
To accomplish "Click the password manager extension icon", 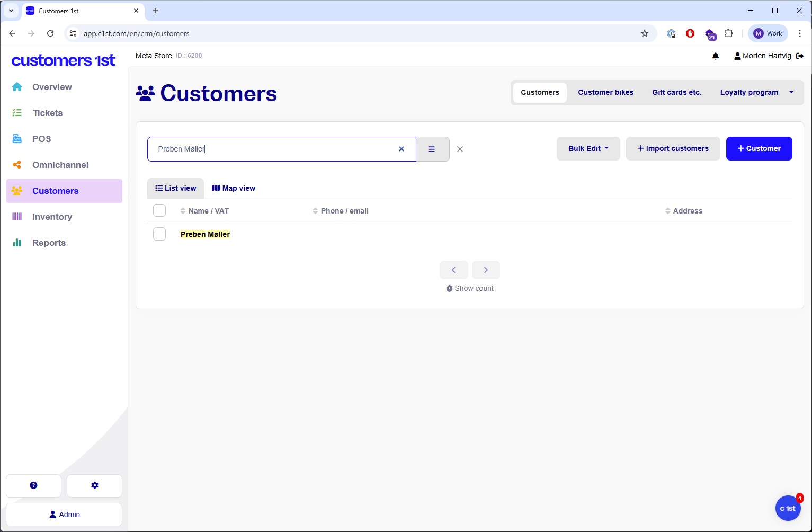I will [x=671, y=33].
